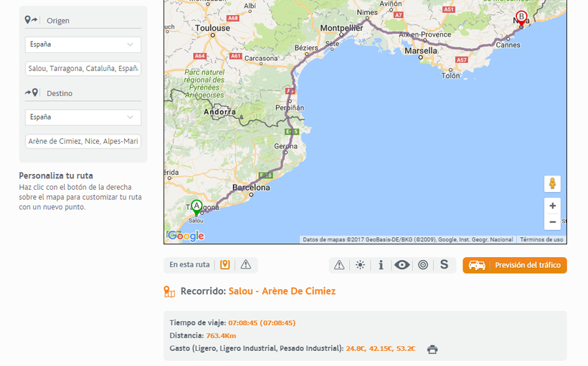The height and width of the screenshot is (366, 588).
Task: Expand the Destino country dropdown
Action: pos(83,117)
